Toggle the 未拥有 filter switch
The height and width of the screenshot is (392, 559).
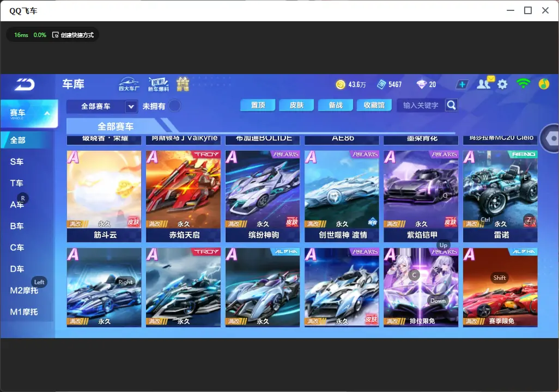click(174, 106)
